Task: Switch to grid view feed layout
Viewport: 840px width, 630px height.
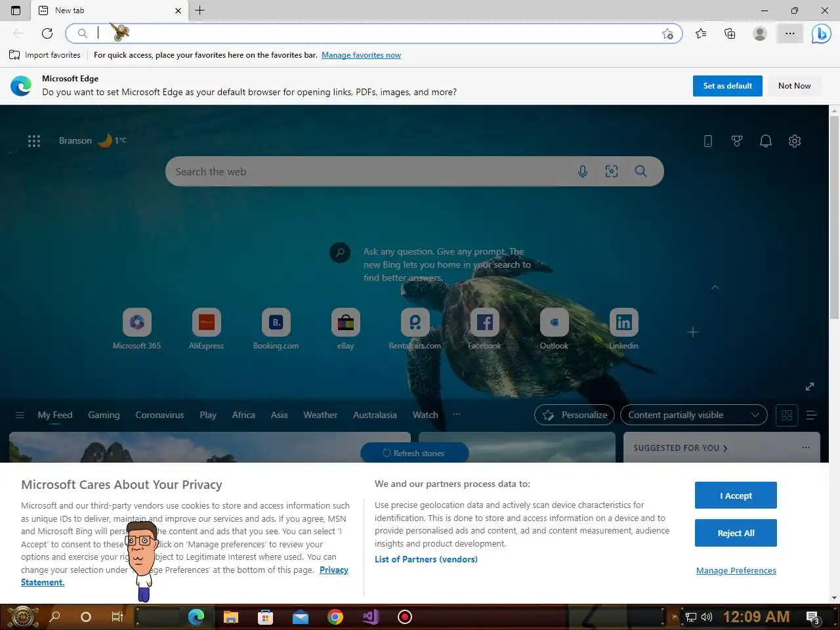Action: (x=787, y=415)
